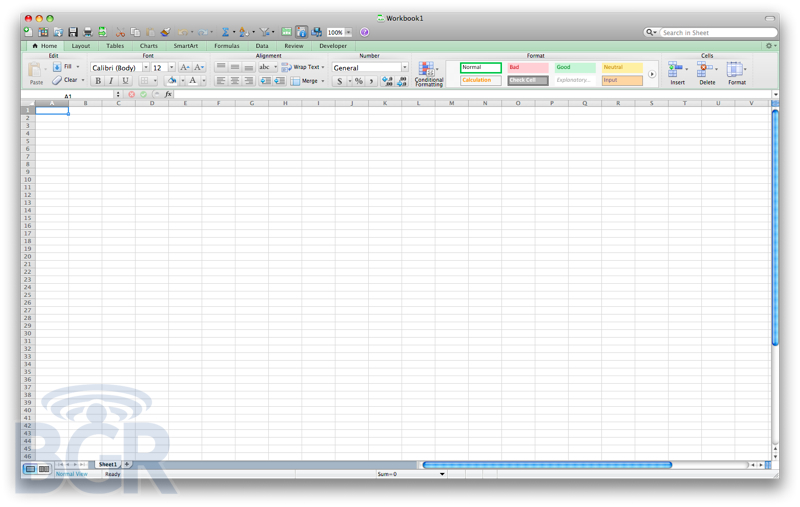Click the Print icon in the toolbar
Viewport: 800px width, 507px height.
click(x=87, y=33)
